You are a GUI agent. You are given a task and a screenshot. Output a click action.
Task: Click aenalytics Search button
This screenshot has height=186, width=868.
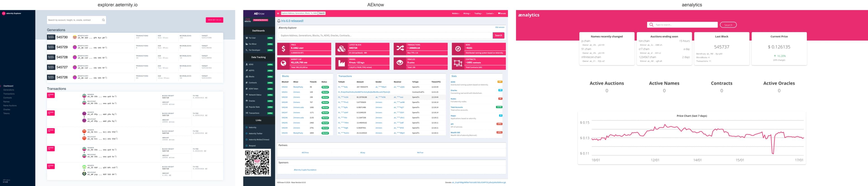pos(728,25)
